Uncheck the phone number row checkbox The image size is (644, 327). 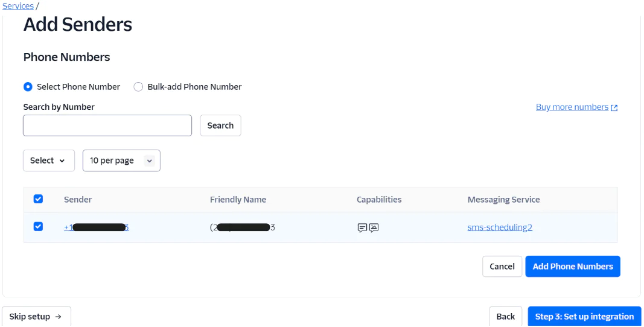[x=38, y=227]
